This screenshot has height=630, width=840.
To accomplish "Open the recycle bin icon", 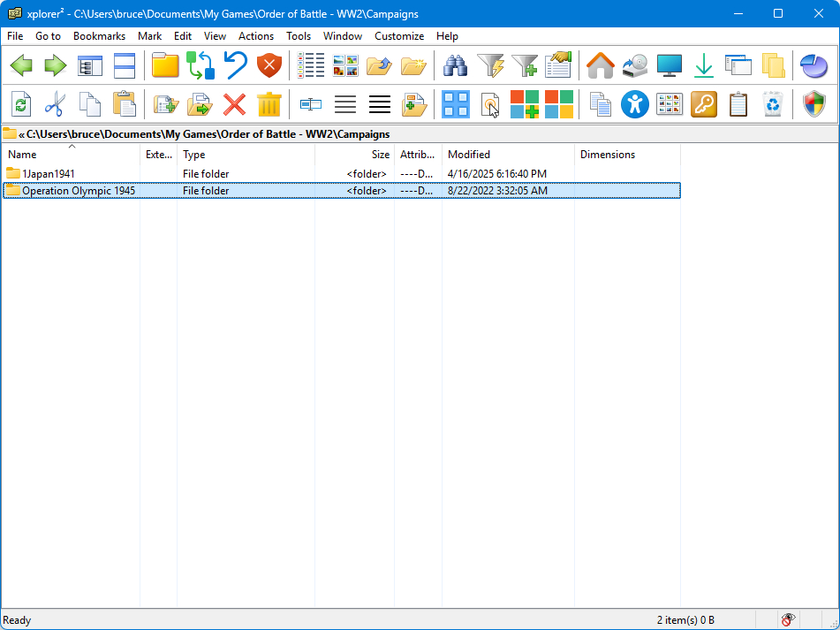I will click(x=773, y=104).
